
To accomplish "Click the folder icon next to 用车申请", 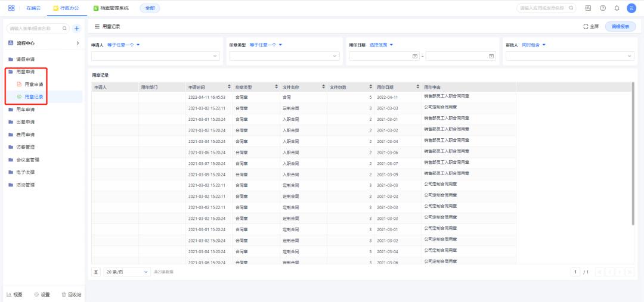I will click(11, 110).
